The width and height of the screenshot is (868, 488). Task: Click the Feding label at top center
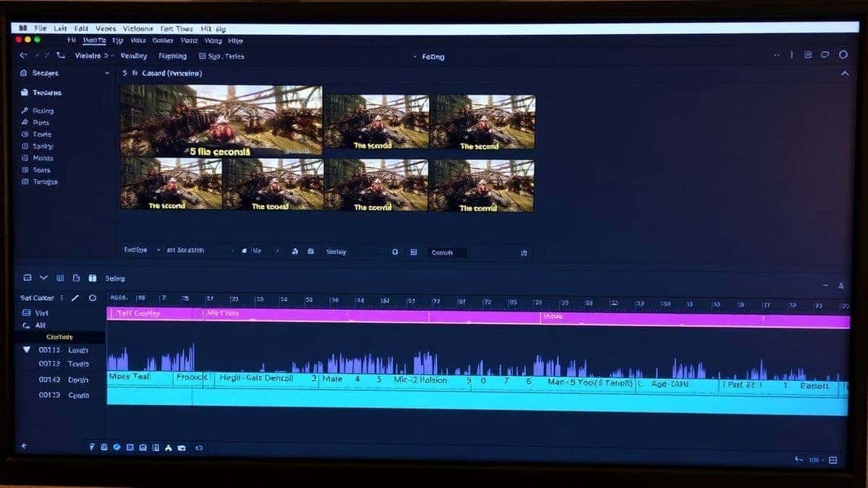[x=433, y=56]
